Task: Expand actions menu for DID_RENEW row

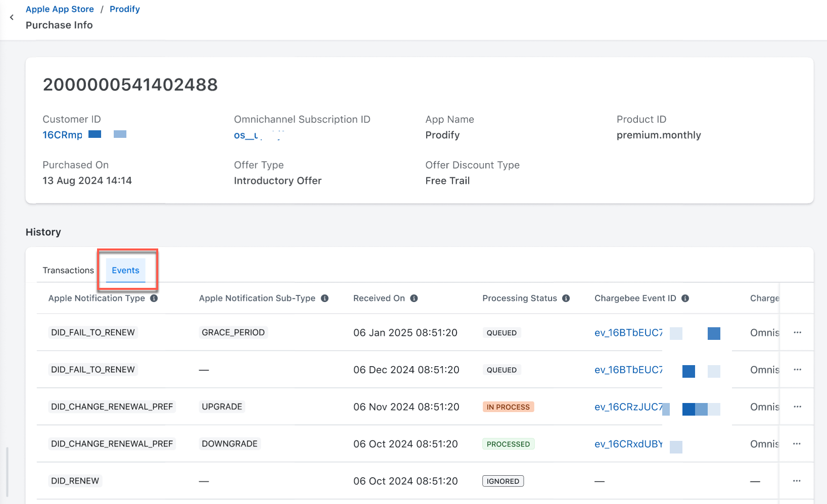Action: point(797,481)
